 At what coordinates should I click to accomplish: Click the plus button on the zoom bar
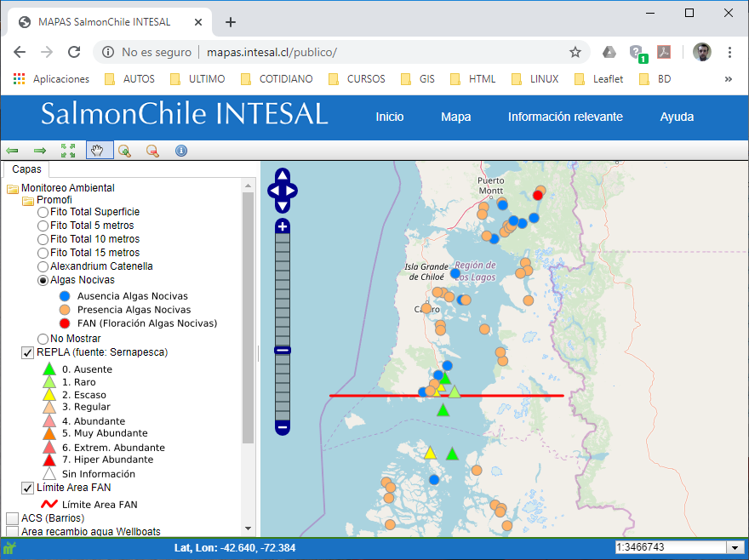pyautogui.click(x=283, y=226)
